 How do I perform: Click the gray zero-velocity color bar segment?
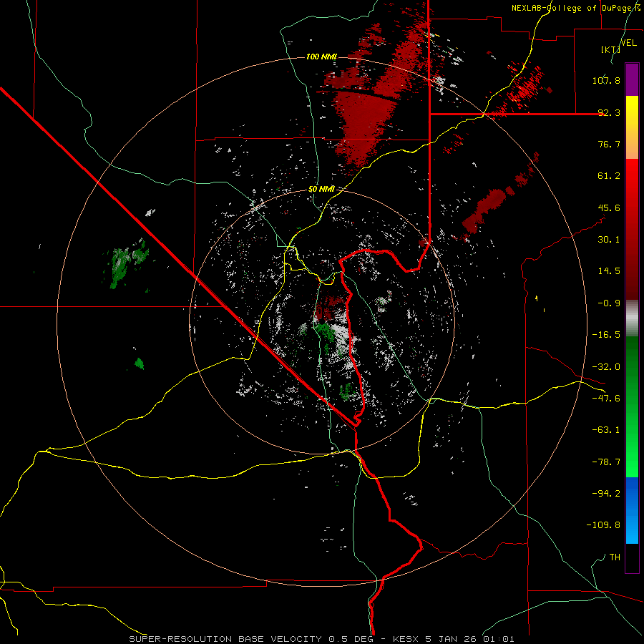click(x=632, y=318)
